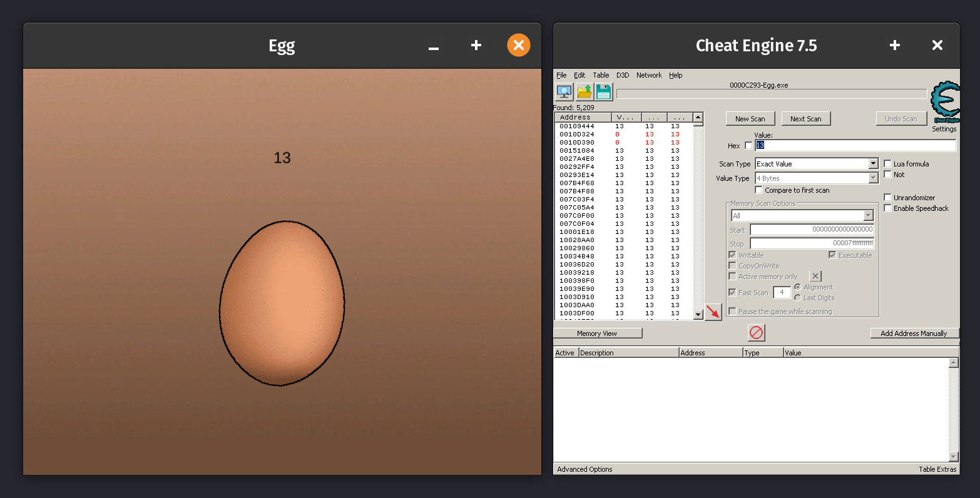980x498 pixels.
Task: Enable Pause the game while scanning
Action: [x=732, y=312]
